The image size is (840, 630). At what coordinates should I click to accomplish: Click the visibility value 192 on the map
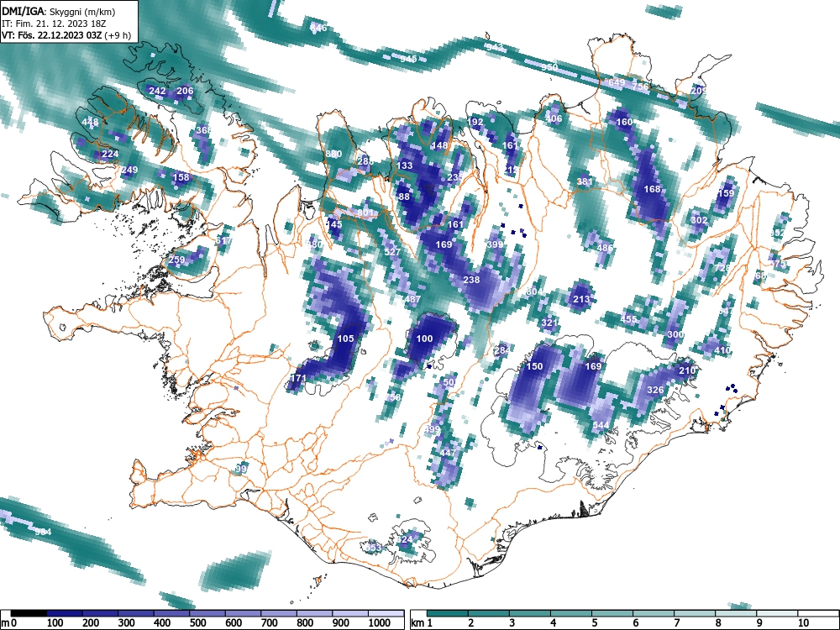click(475, 122)
